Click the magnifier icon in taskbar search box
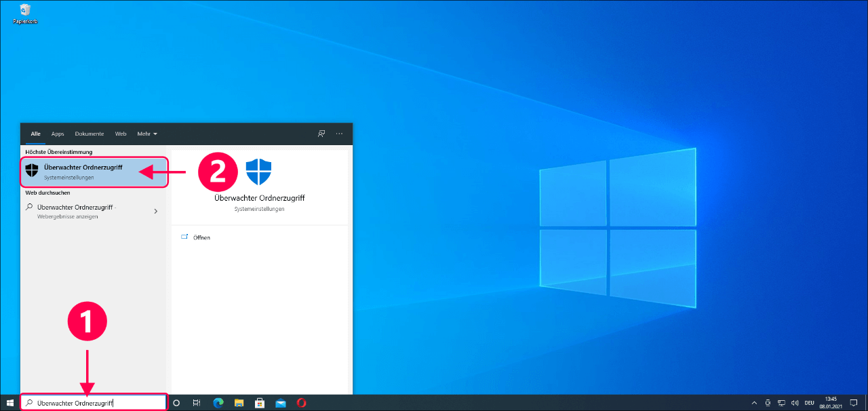The image size is (868, 411). click(29, 403)
